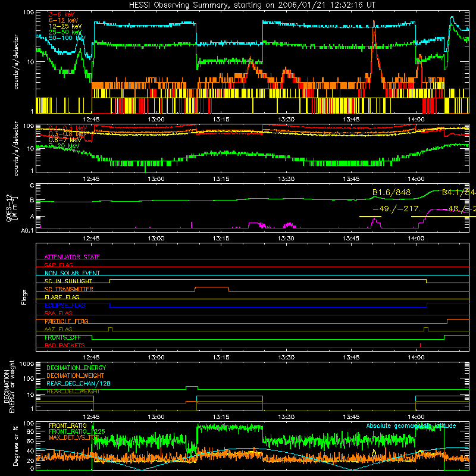Screen dimensions: 476x476
Task: Click the BAD_PACKETS flag label
Action: (x=65, y=345)
